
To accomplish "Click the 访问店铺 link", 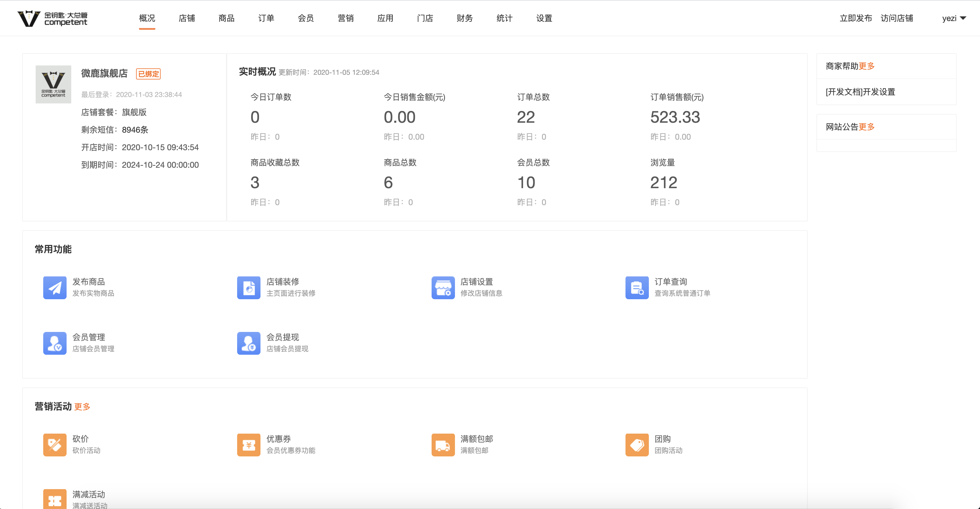I will tap(897, 18).
